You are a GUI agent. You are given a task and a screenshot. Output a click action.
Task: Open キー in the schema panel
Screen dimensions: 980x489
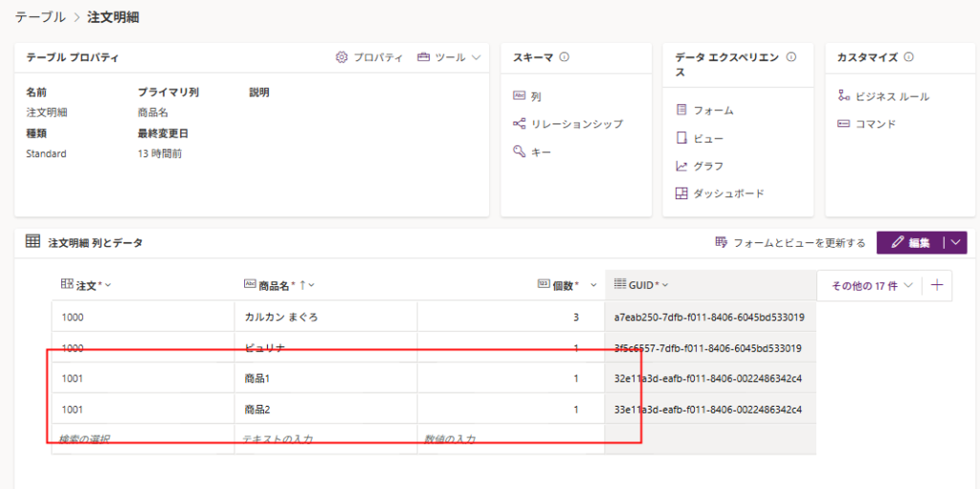pos(541,151)
